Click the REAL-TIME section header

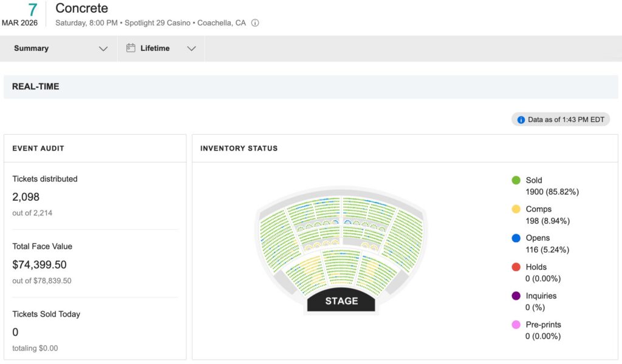36,87
